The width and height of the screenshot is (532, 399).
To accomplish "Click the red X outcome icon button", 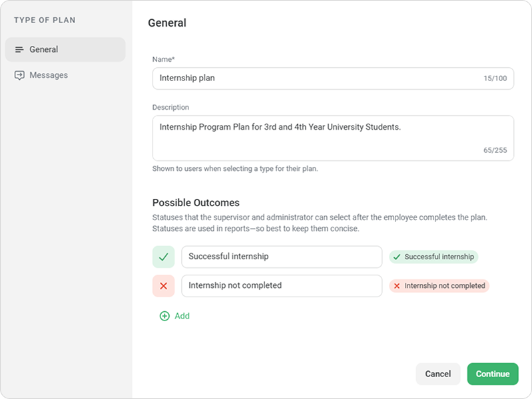I will [164, 286].
